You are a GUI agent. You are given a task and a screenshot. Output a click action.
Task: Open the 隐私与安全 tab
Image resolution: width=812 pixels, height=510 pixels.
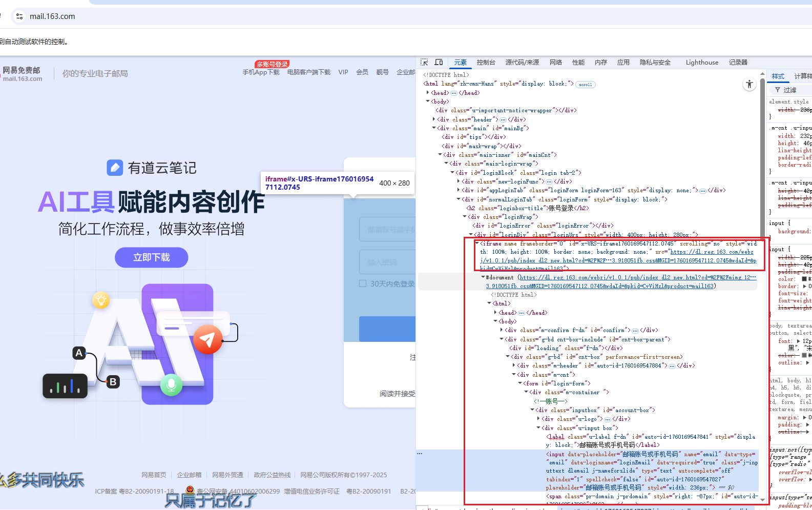[655, 63]
